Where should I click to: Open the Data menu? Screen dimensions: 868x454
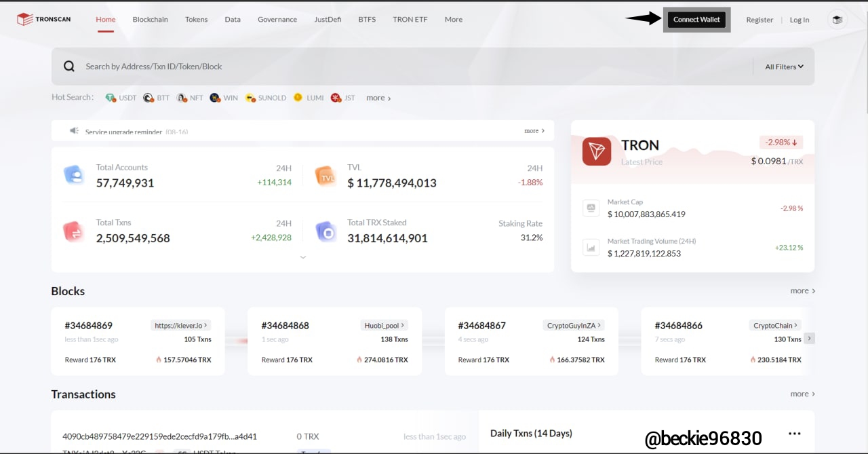(233, 20)
